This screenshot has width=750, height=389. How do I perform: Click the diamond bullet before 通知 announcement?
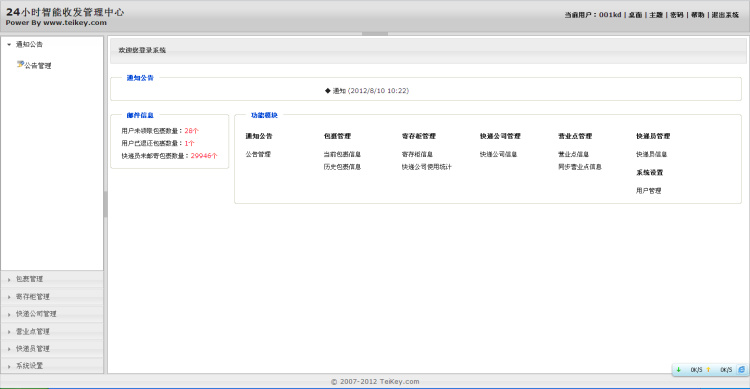[328, 90]
